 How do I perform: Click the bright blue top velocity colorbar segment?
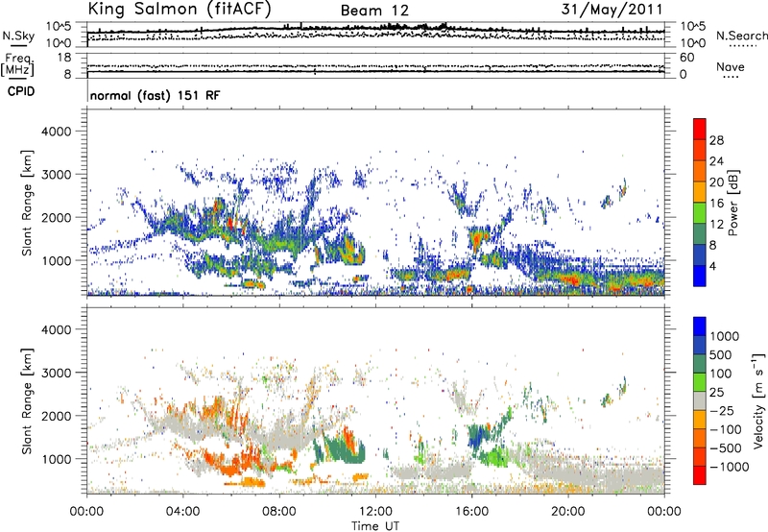coord(700,326)
